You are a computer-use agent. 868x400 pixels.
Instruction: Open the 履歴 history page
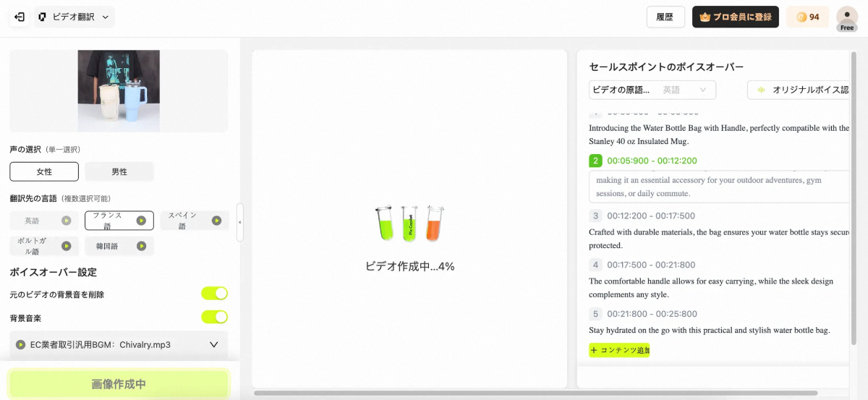coord(665,17)
